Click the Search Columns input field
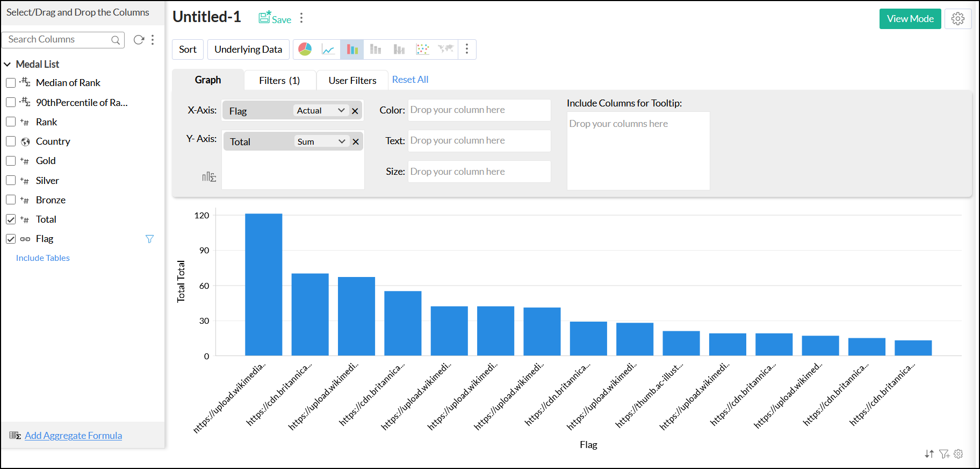The height and width of the screenshot is (469, 980). [x=58, y=40]
